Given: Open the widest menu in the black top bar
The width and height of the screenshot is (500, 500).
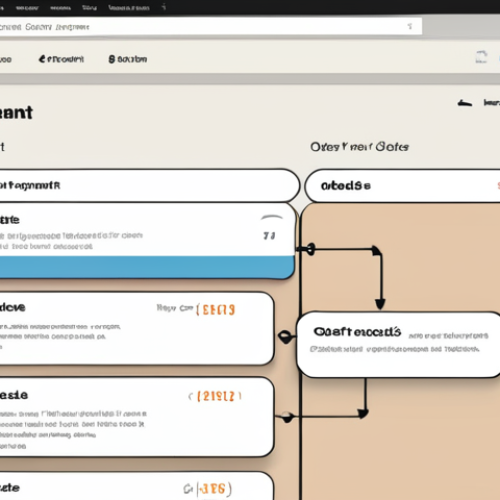Looking at the screenshot, I should [x=129, y=8].
